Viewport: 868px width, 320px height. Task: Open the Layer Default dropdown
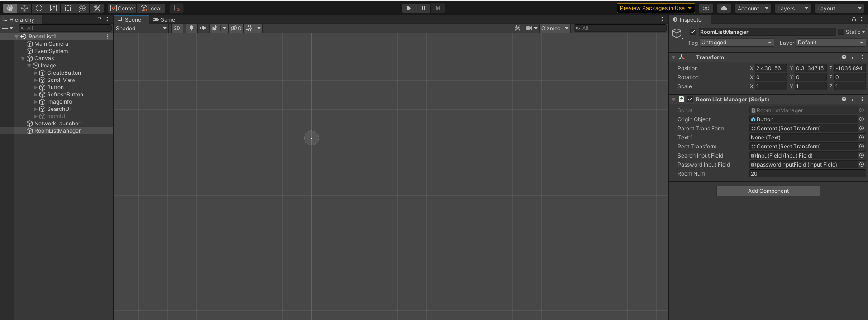click(831, 43)
